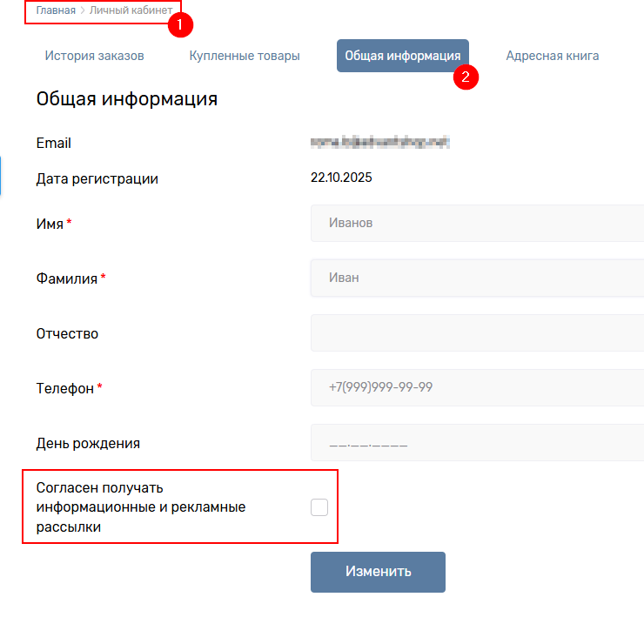
Task: Click the Согласен получать рассылки label text
Action: tap(139, 507)
